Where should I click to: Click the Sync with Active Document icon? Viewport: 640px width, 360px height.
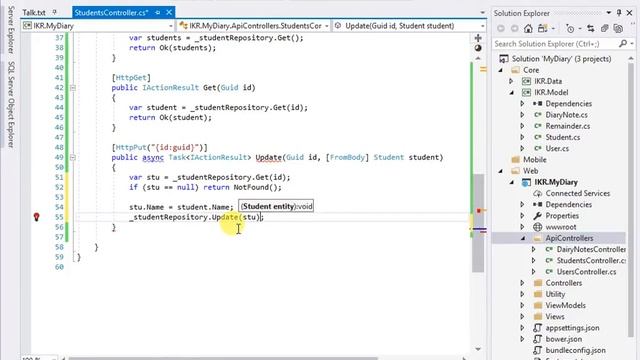pyautogui.click(x=591, y=29)
